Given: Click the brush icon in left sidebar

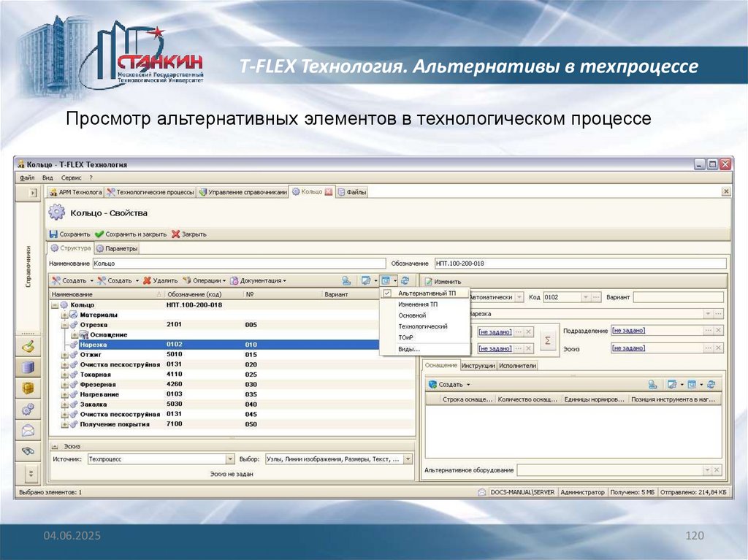Looking at the screenshot, I should pyautogui.click(x=28, y=347).
